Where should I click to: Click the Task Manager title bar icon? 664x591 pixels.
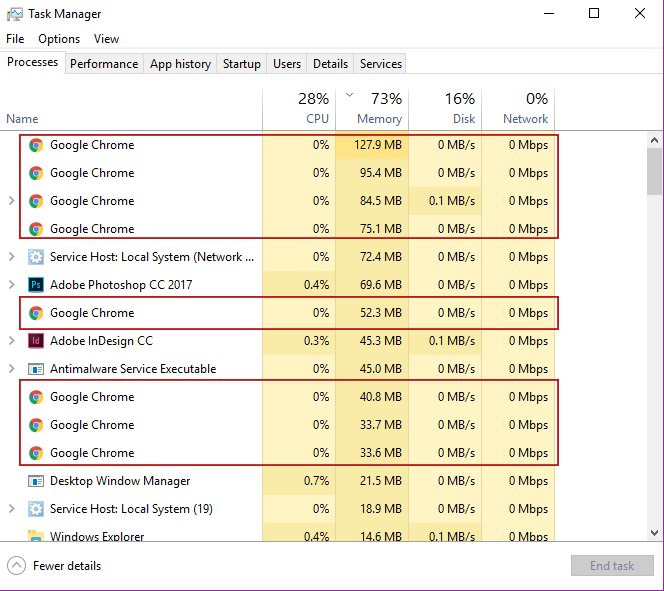coord(15,14)
